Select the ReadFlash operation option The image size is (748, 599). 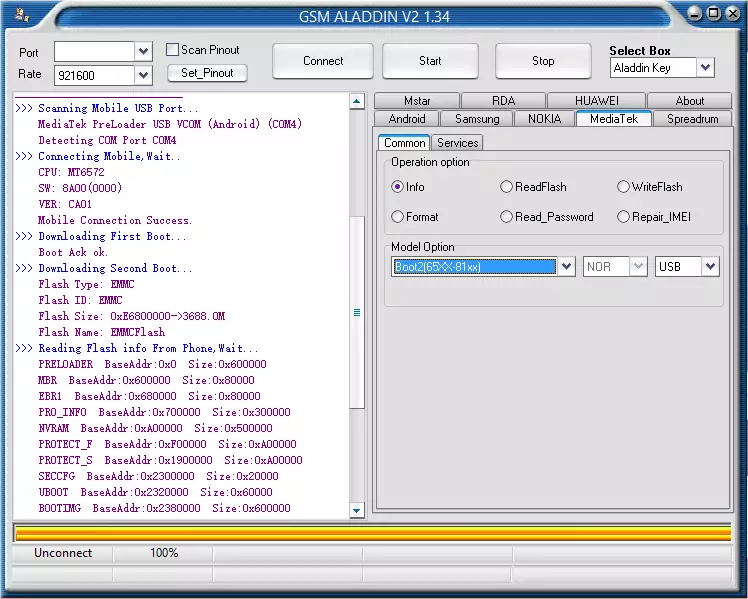506,186
